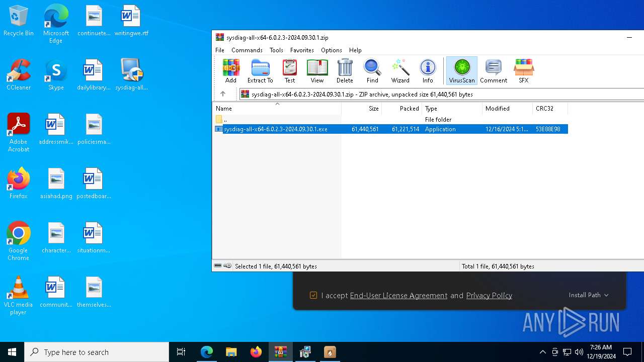
Task: Open the End-User License Agreement link
Action: tap(398, 296)
